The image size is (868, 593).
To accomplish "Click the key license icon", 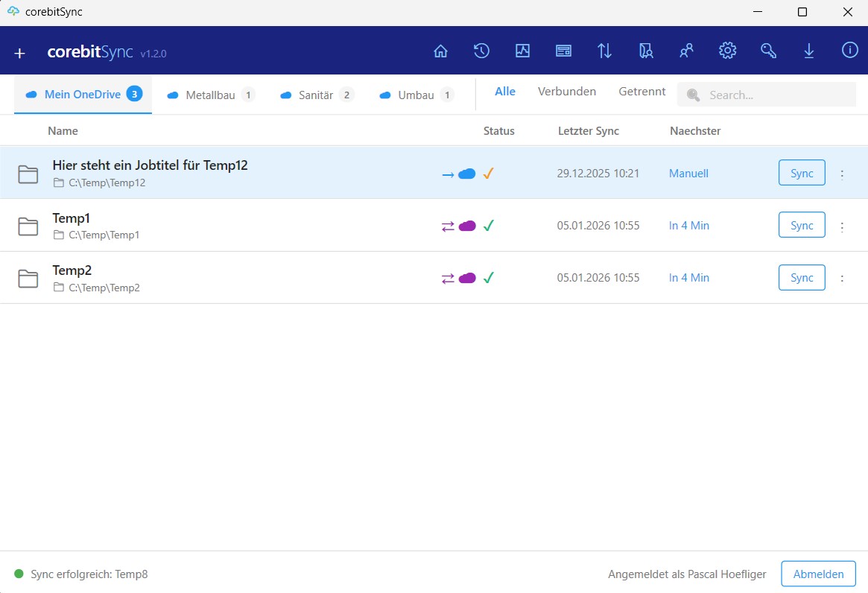I will (x=768, y=51).
